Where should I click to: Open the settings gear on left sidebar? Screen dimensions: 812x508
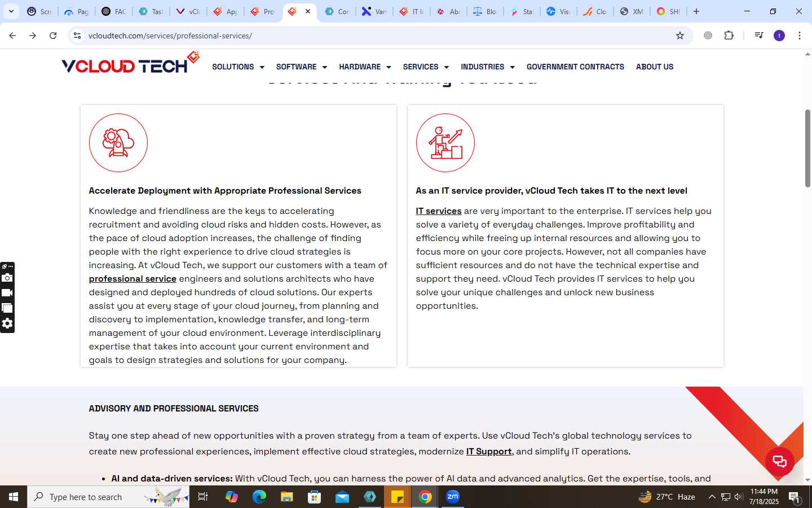(x=7, y=323)
